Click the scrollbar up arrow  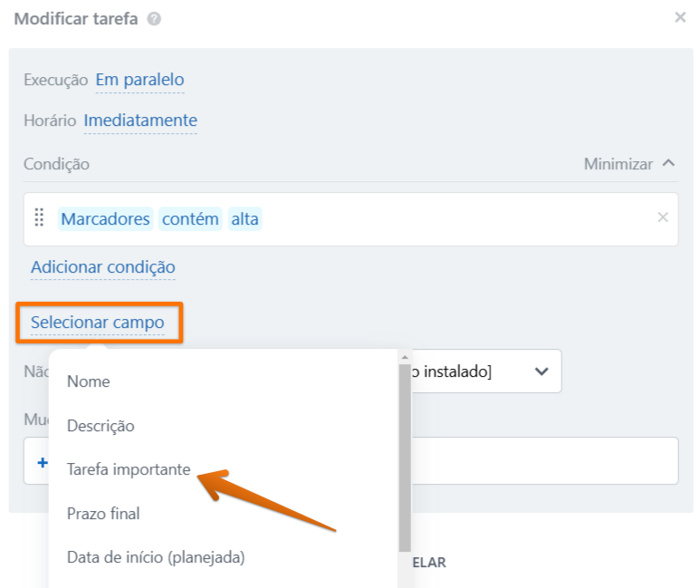click(405, 357)
